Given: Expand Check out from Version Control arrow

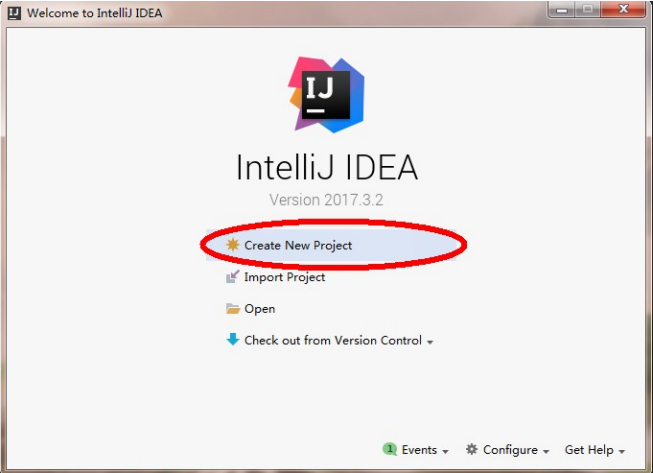Looking at the screenshot, I should 430,342.
